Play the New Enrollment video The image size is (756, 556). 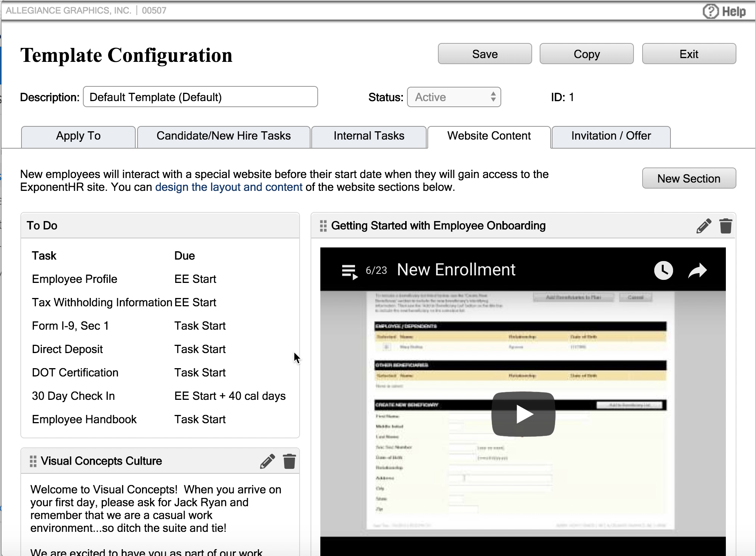pyautogui.click(x=523, y=414)
